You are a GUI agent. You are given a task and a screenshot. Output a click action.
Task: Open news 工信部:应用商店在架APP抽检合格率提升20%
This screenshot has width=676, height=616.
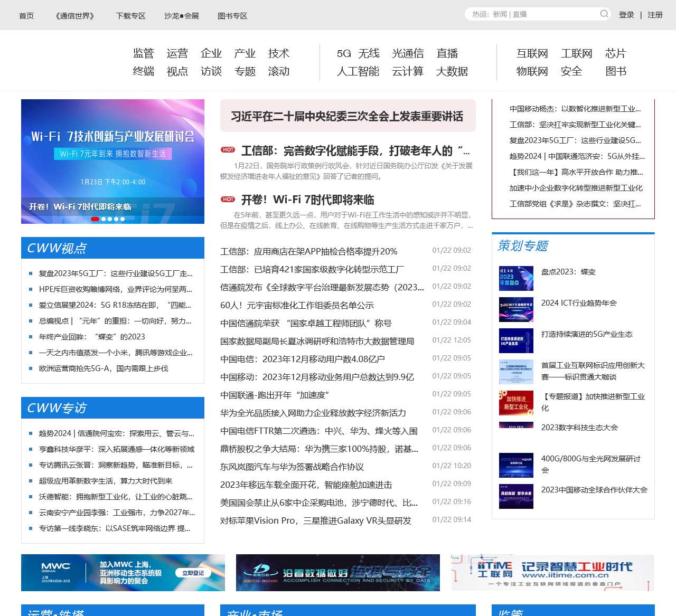point(308,252)
